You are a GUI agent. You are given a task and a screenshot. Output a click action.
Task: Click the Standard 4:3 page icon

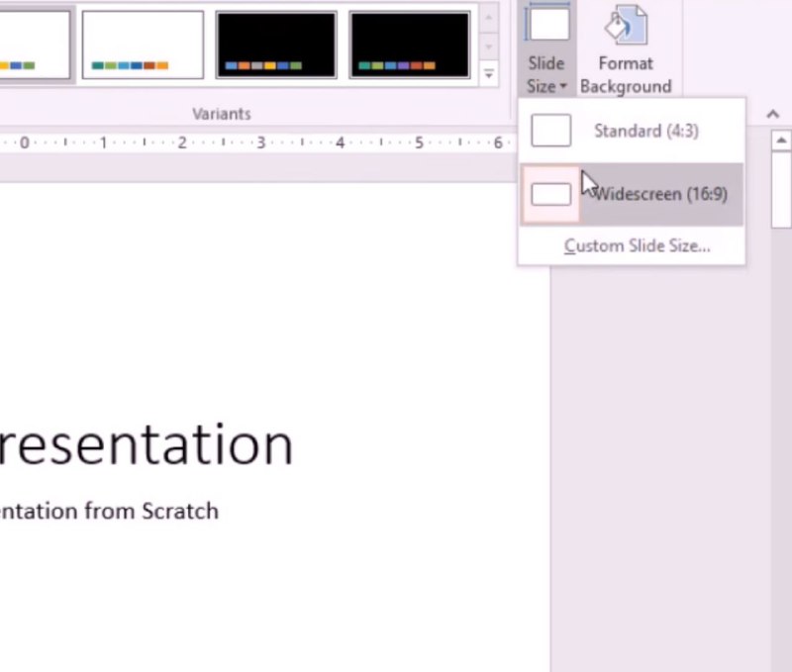pos(550,131)
